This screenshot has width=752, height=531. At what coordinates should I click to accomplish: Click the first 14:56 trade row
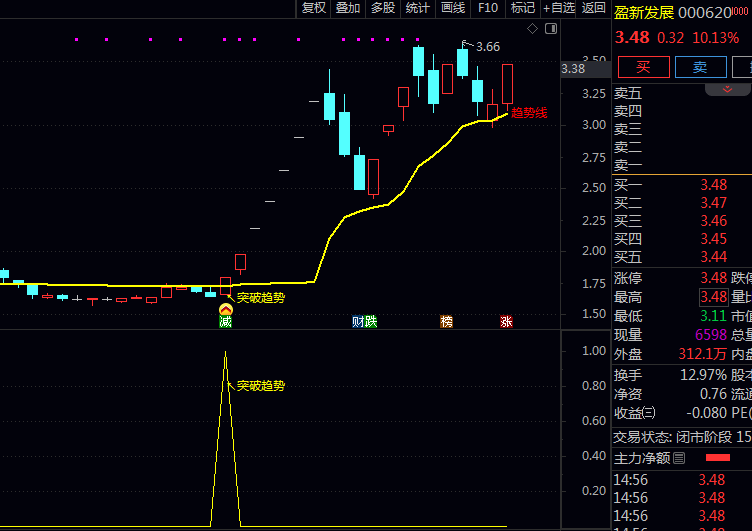[x=682, y=480]
